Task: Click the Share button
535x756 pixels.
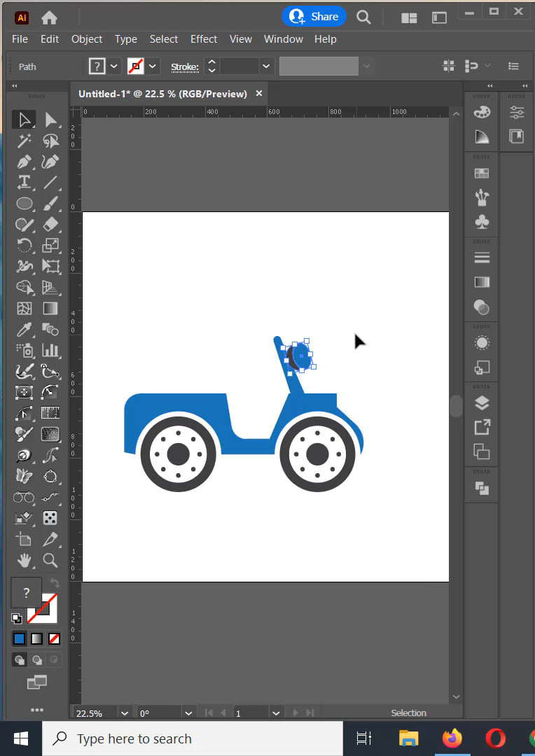Action: point(314,16)
